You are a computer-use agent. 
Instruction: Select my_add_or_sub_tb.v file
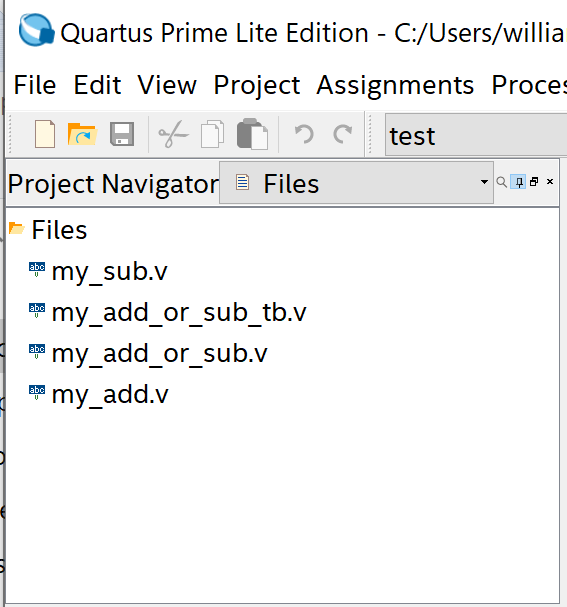pyautogui.click(x=179, y=312)
